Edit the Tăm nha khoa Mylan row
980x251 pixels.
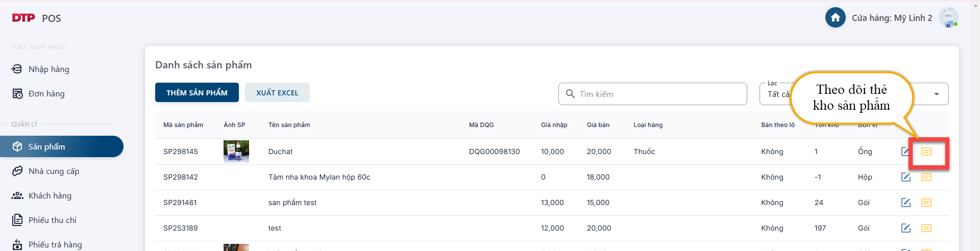coord(905,177)
